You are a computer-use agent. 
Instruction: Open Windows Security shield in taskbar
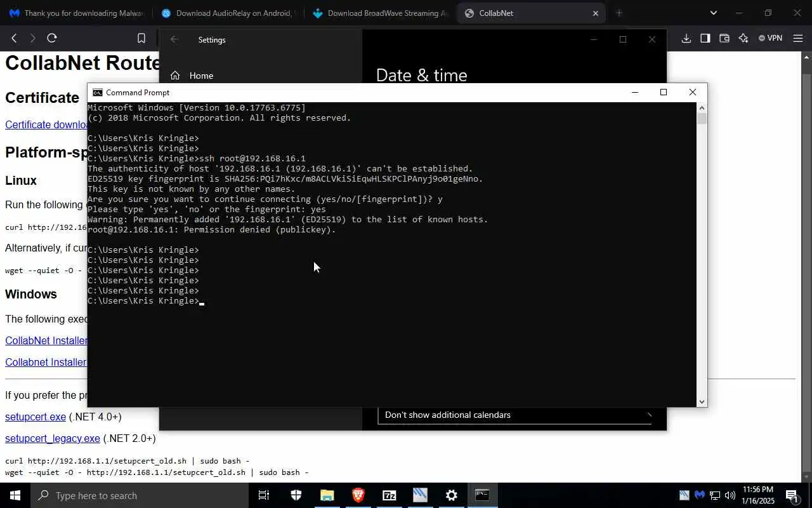pyautogui.click(x=296, y=495)
